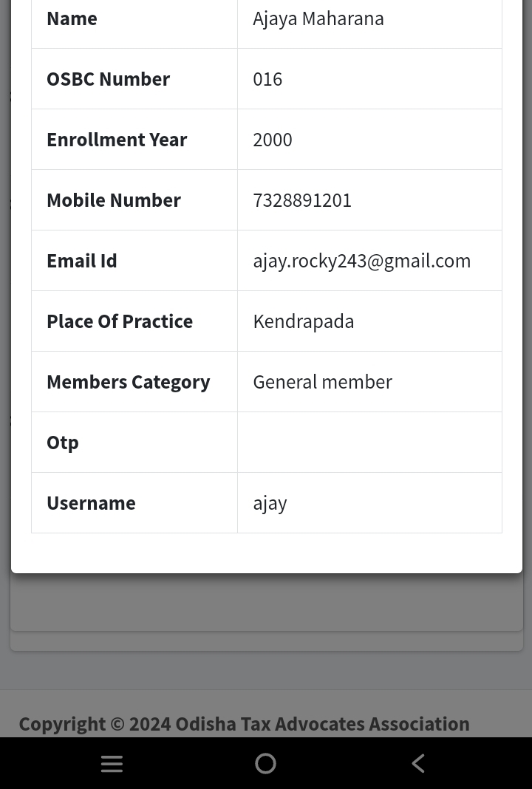The width and height of the screenshot is (532, 789).
Task: Open the recent apps menu icon
Action: [x=112, y=764]
